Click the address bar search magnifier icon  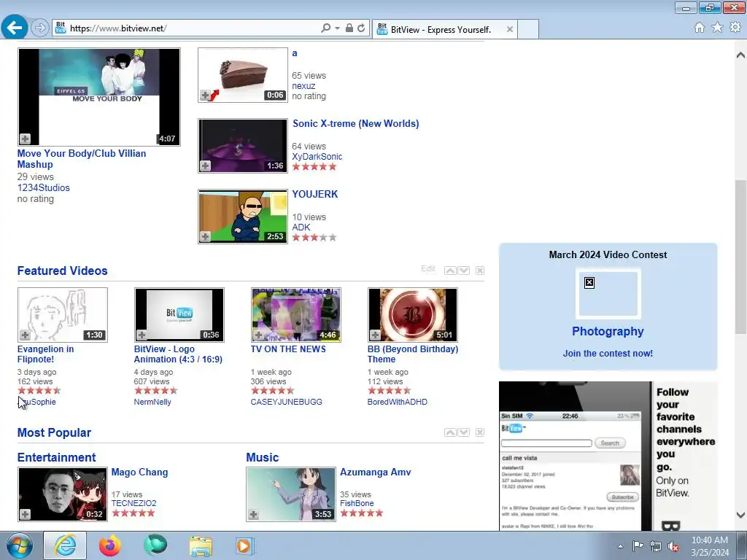click(x=326, y=28)
